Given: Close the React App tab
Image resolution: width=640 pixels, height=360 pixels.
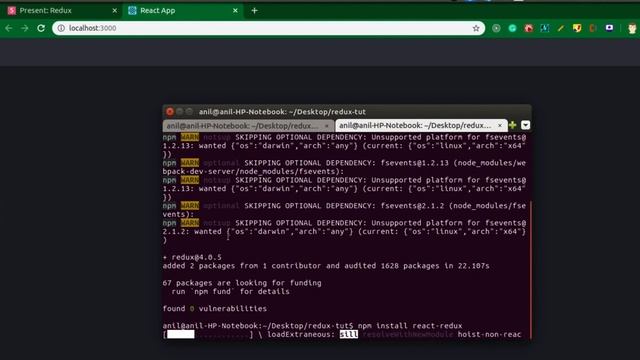Looking at the screenshot, I should [235, 11].
